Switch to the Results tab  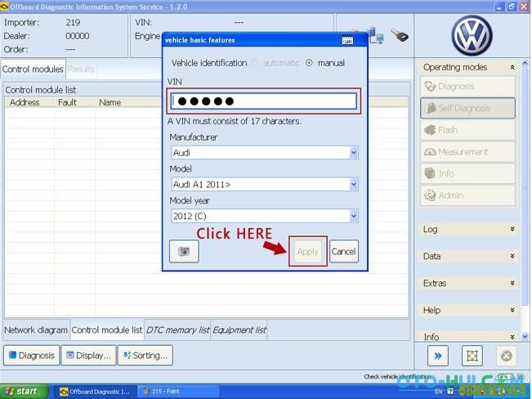tap(81, 69)
